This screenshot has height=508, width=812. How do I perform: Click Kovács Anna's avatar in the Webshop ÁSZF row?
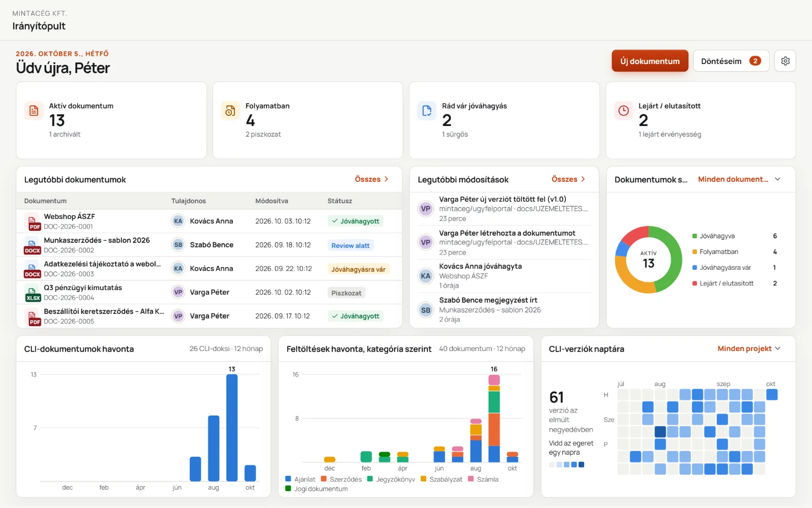[178, 221]
